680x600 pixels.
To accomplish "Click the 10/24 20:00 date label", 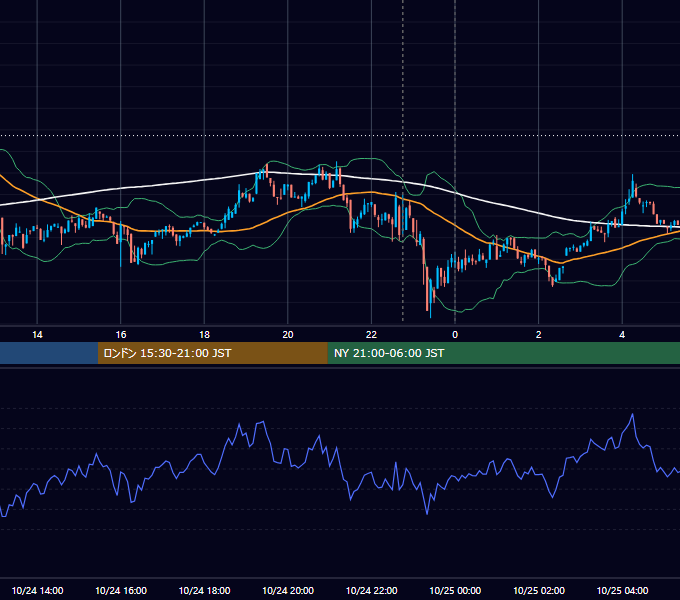I will pos(288,590).
